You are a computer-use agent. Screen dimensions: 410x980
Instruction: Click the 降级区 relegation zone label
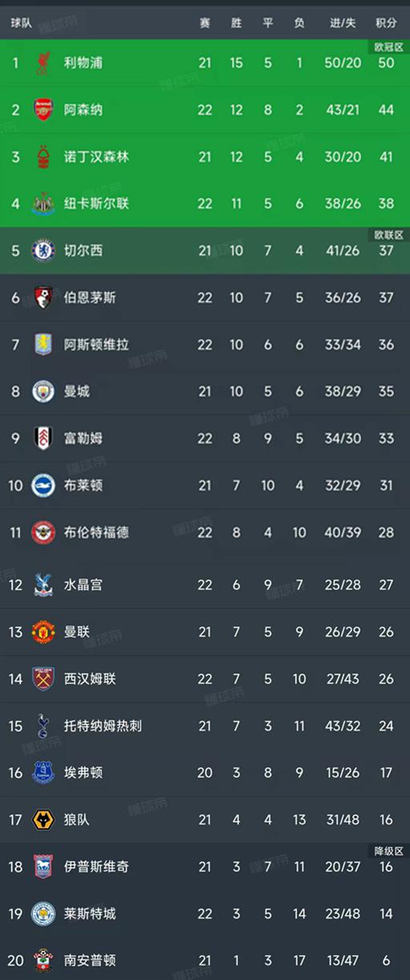pos(388,850)
